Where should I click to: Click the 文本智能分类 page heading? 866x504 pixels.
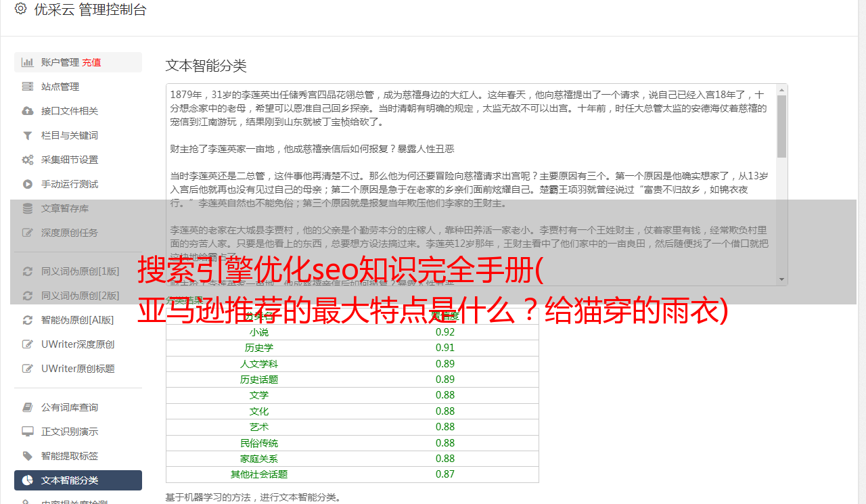click(x=206, y=66)
